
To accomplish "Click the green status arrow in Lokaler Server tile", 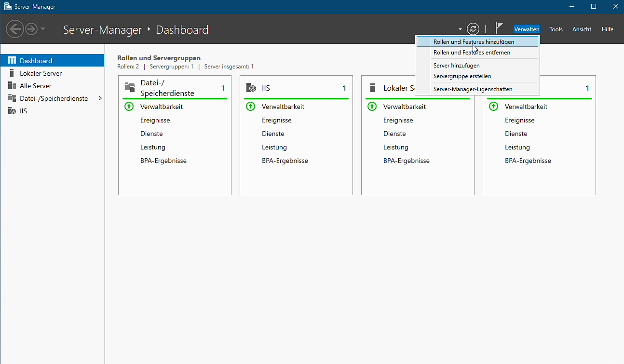I will pos(372,107).
